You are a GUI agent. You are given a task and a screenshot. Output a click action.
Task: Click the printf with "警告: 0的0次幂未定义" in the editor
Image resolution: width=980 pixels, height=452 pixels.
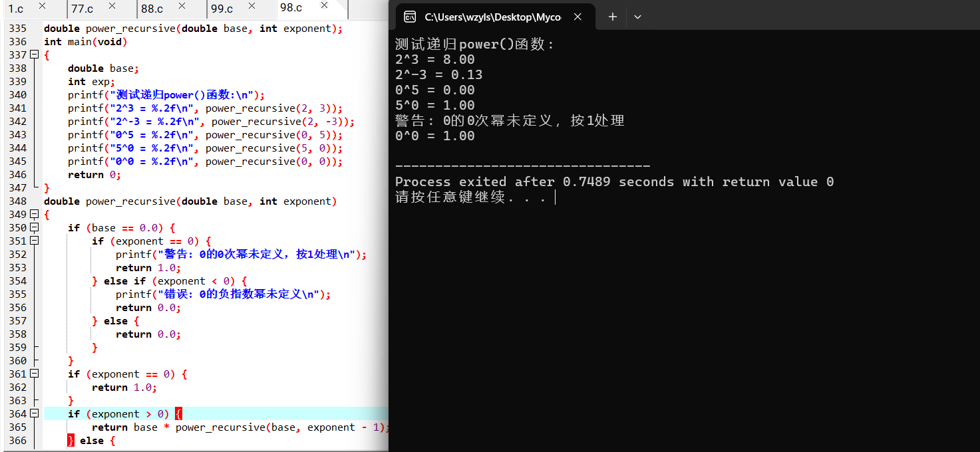[241, 255]
